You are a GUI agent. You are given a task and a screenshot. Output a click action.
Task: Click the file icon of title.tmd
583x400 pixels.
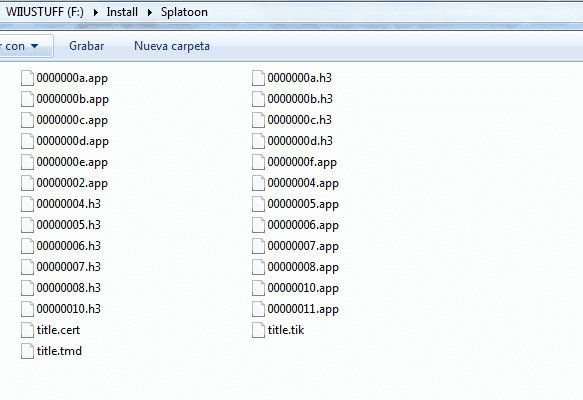point(27,351)
